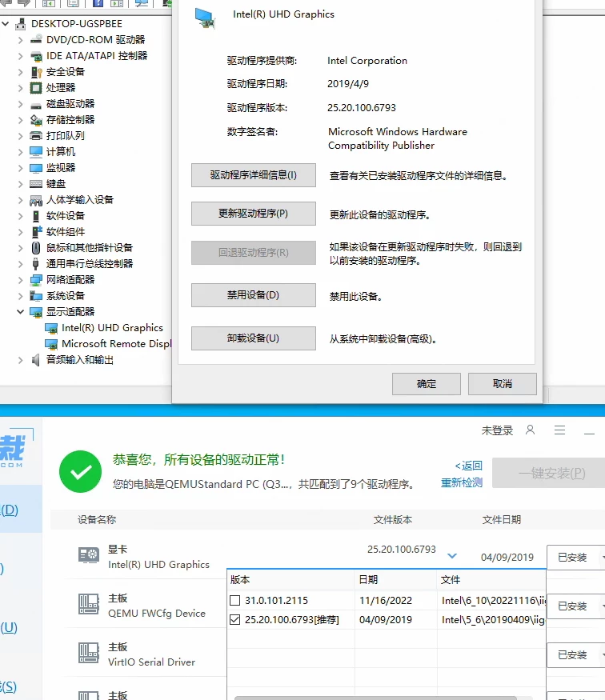Click the 处理器 chip icon
The image size is (605, 700).
36,88
